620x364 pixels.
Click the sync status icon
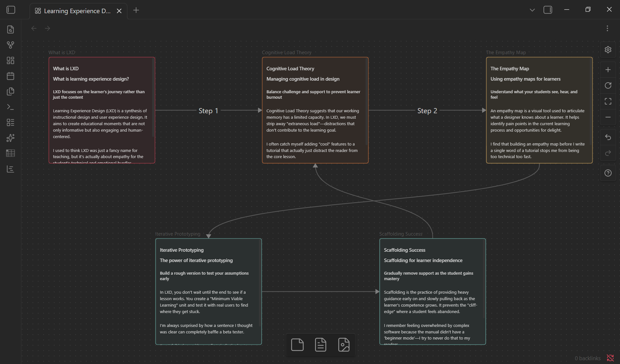(x=610, y=358)
